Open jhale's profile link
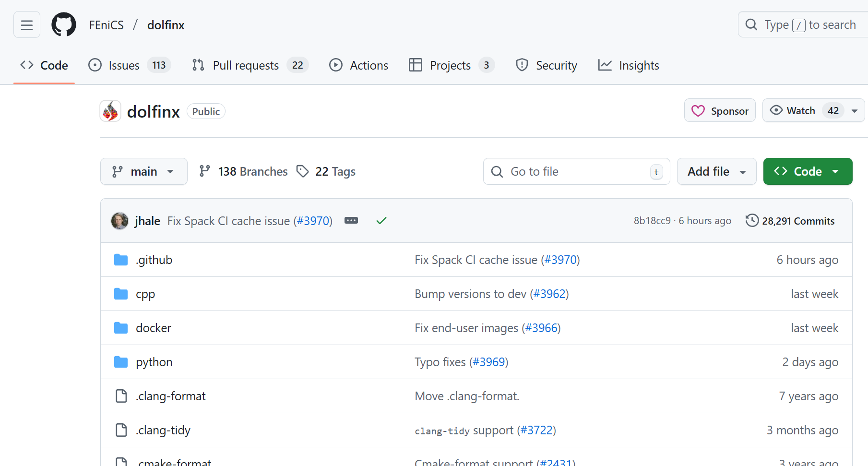 click(x=147, y=221)
